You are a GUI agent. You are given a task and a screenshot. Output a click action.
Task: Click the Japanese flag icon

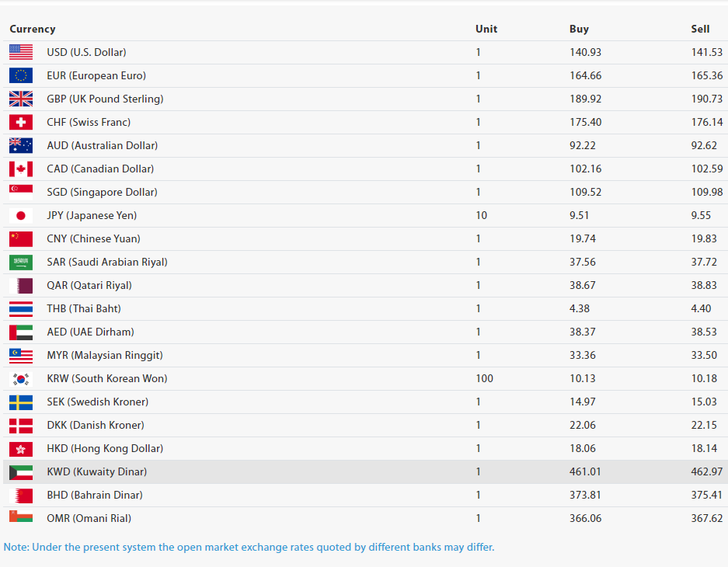[21, 215]
